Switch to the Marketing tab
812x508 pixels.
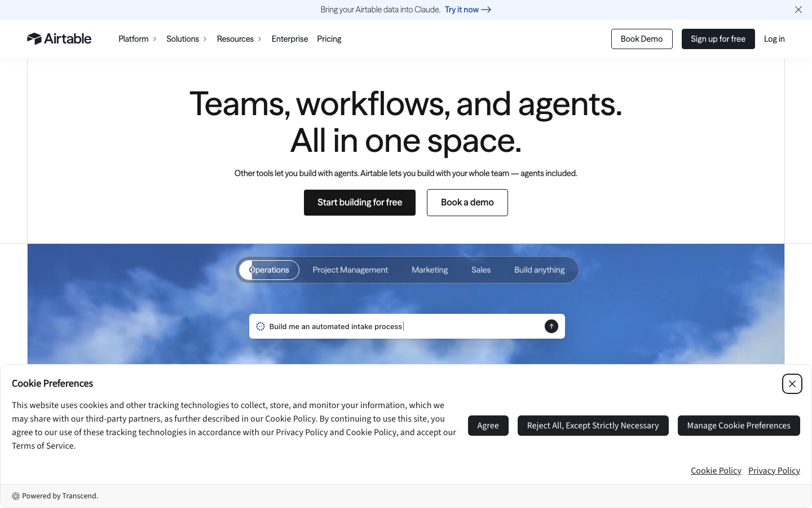point(430,270)
